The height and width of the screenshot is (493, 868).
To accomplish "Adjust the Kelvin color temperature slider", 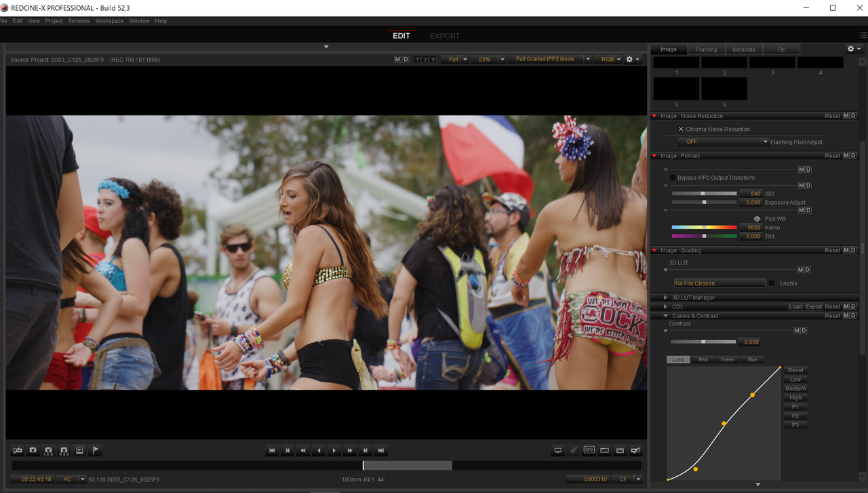I will [704, 228].
